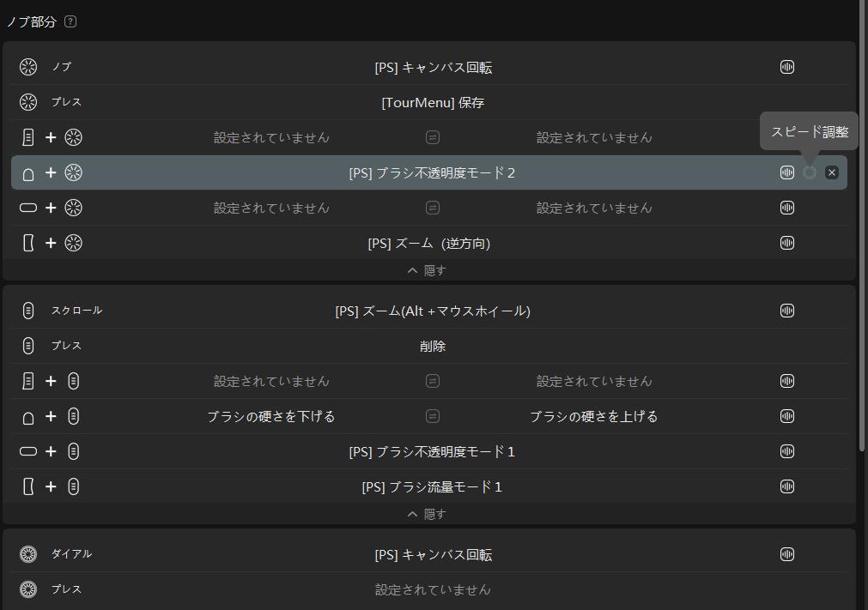Click the help icon beside ノブ部分
The image size is (868, 610).
tap(70, 21)
